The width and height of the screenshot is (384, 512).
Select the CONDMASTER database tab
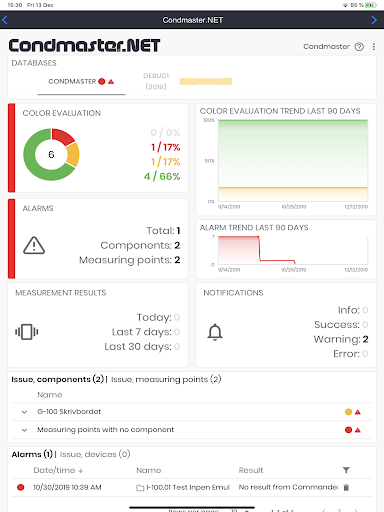tap(81, 82)
